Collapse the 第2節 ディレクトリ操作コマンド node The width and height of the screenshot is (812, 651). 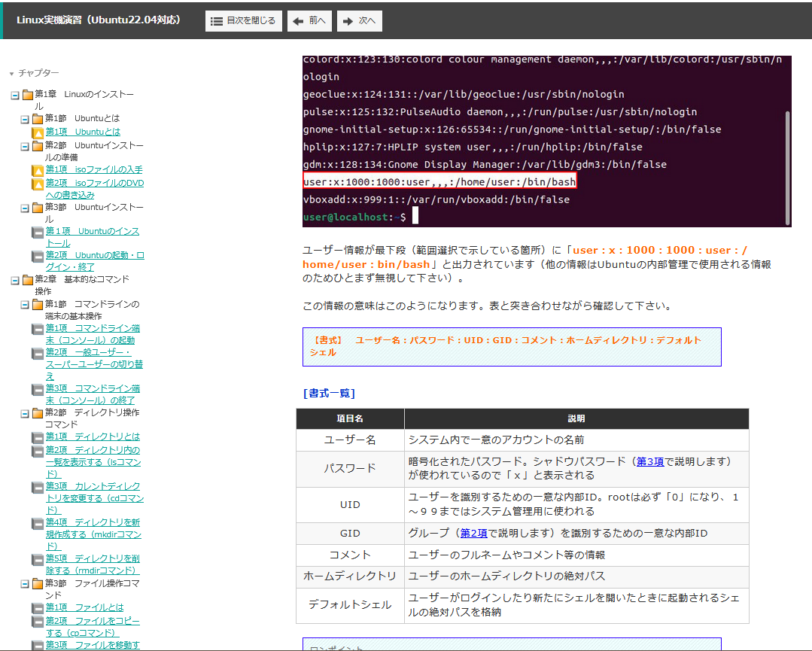coord(25,413)
